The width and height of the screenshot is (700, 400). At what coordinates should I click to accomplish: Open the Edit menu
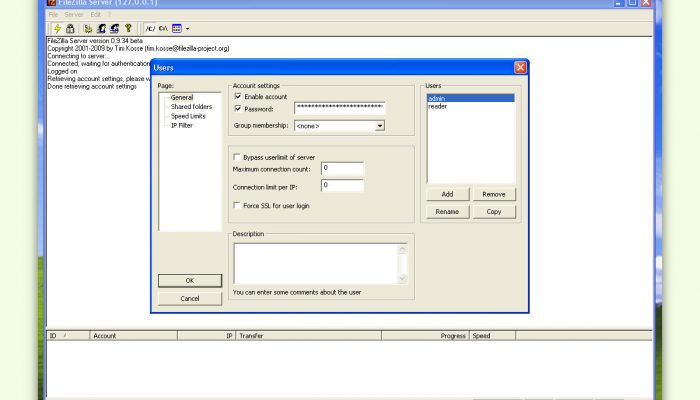[x=96, y=15]
